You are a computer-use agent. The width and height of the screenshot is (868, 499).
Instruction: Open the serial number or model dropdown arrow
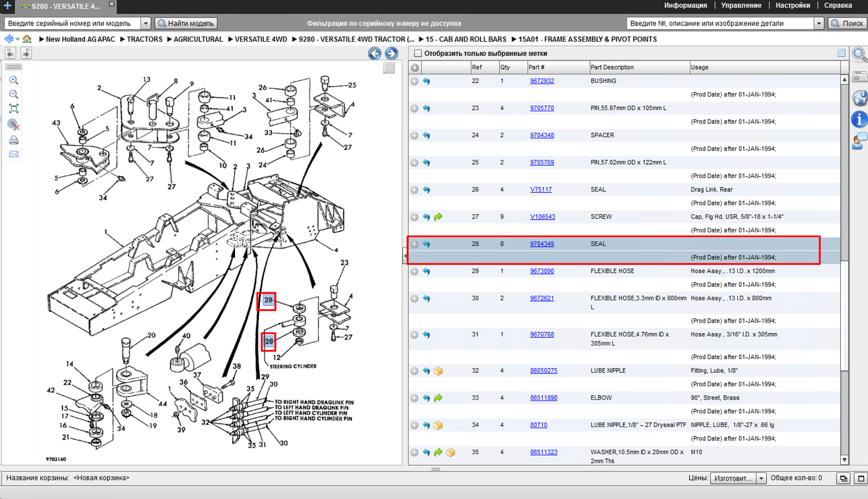pos(146,24)
